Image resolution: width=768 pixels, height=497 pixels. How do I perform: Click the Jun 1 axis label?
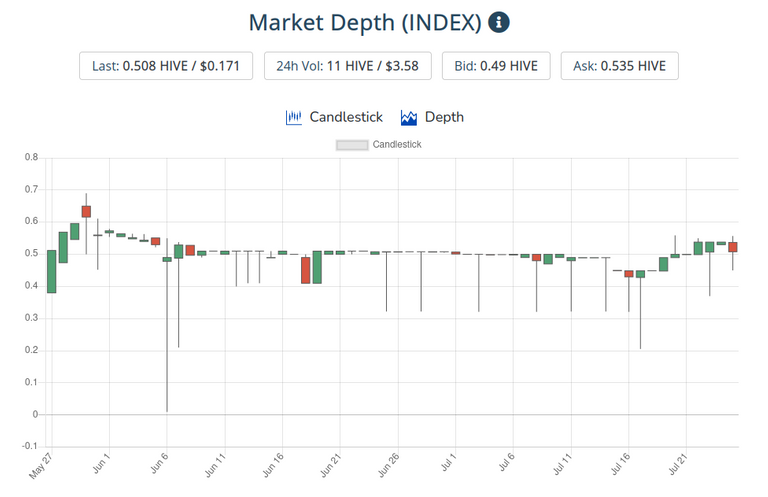(101, 463)
